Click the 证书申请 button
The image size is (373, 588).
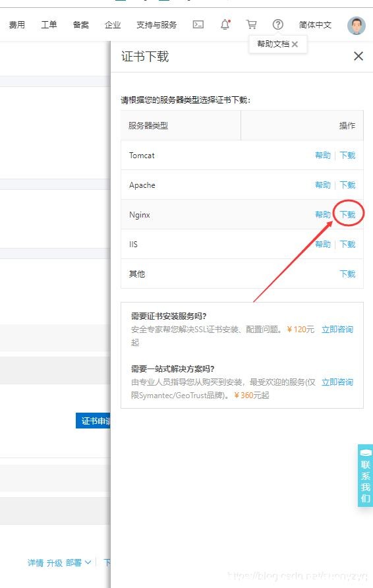click(94, 421)
